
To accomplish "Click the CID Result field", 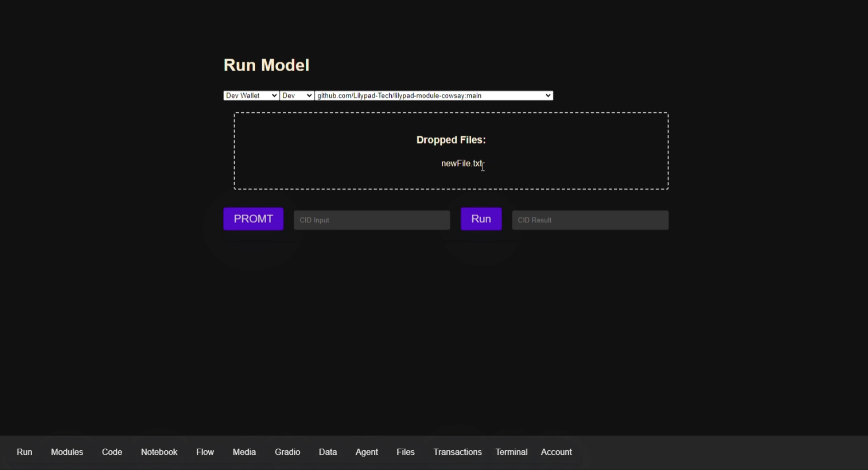I will (x=590, y=220).
